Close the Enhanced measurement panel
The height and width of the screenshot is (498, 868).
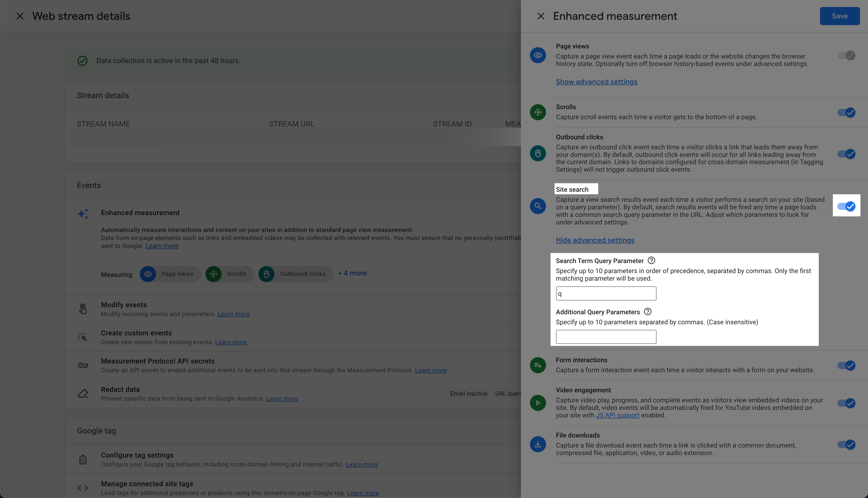[x=540, y=16]
